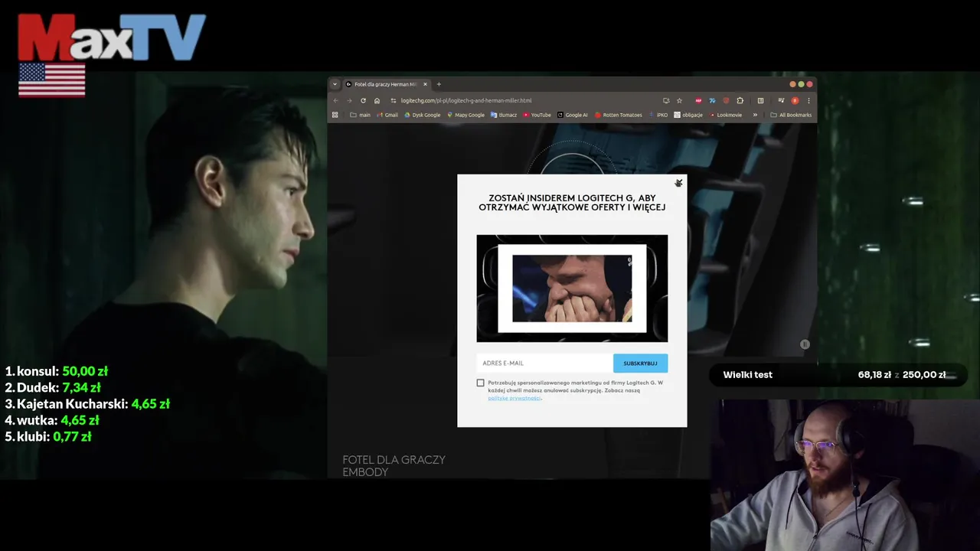Open the Lookmovie bookmark

point(725,115)
